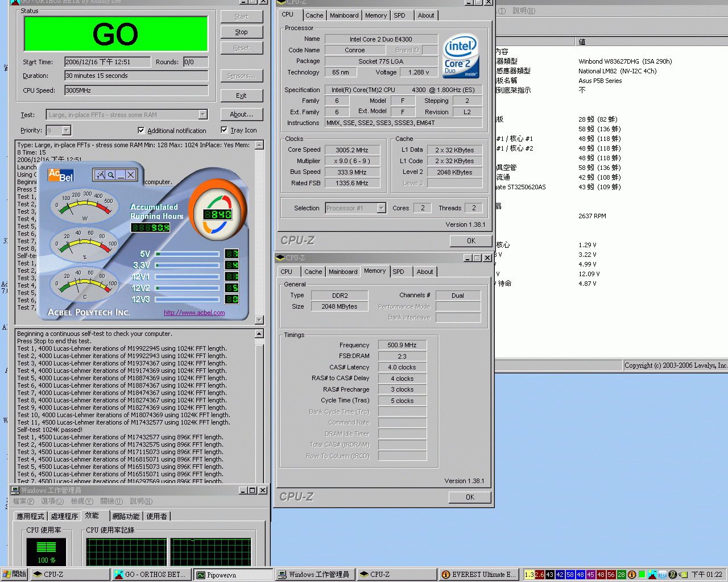Switch to GO - ORTHOS BET taskbar item

(150, 575)
